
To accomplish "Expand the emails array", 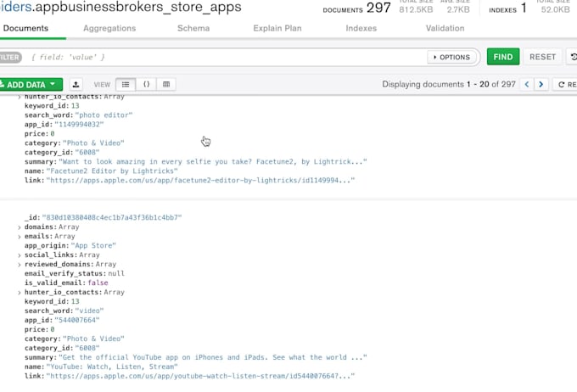I will 20,237.
